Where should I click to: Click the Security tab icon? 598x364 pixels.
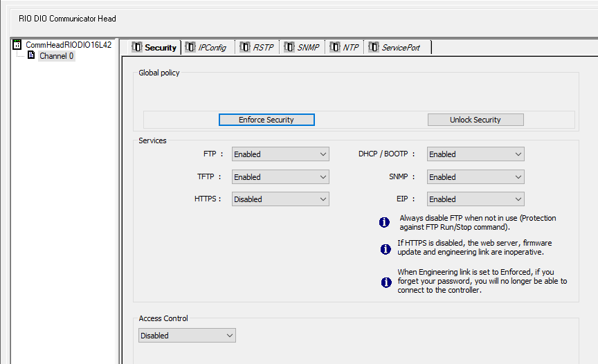[136, 47]
